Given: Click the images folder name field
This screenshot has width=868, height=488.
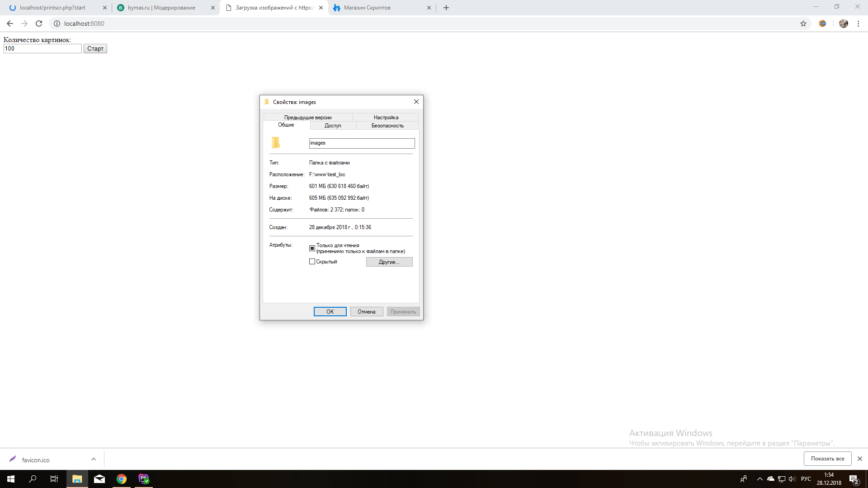Looking at the screenshot, I should pyautogui.click(x=362, y=143).
